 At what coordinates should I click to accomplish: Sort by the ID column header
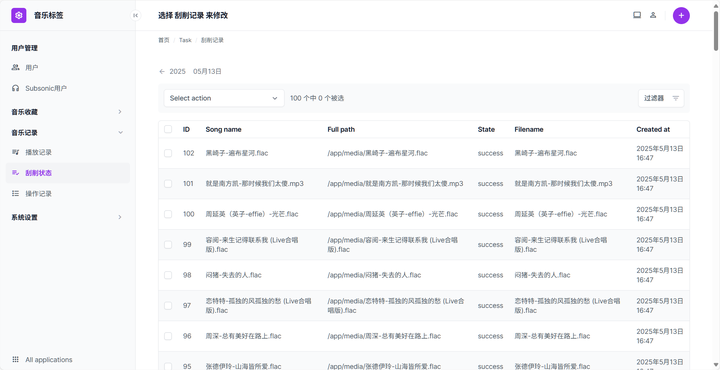pyautogui.click(x=186, y=129)
